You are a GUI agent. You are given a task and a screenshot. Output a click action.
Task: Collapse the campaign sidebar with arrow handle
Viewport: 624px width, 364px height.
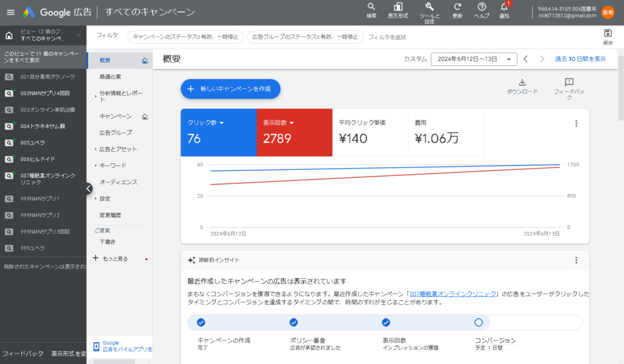coord(89,188)
